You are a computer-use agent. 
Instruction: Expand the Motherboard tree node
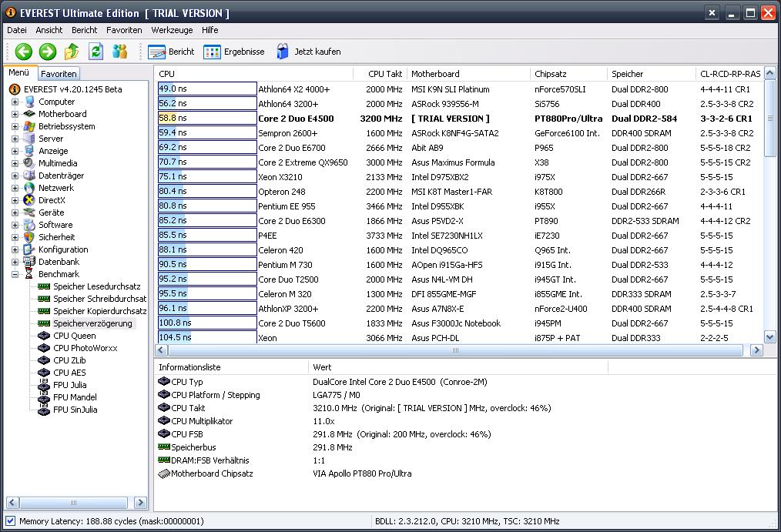click(x=15, y=114)
